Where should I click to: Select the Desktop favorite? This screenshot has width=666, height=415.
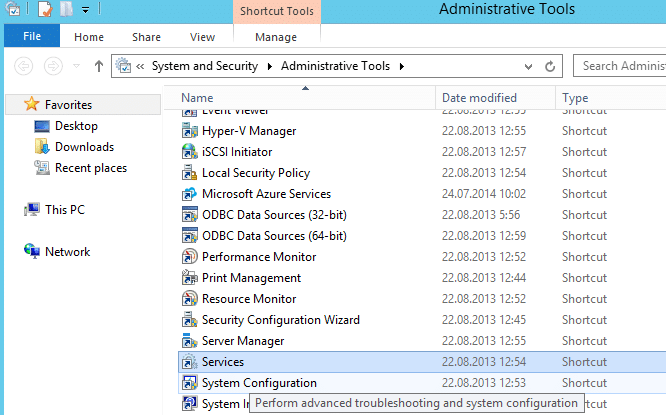(76, 126)
